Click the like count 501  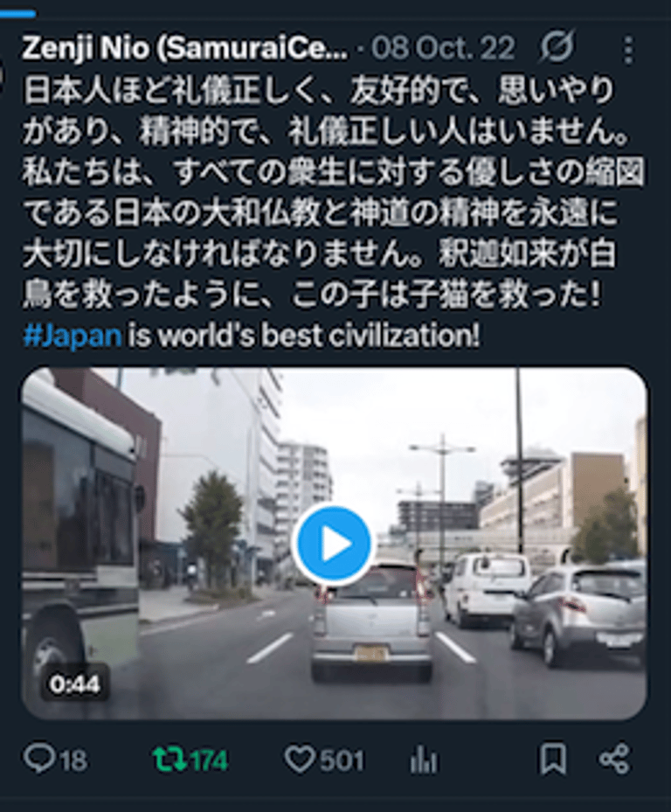342,760
